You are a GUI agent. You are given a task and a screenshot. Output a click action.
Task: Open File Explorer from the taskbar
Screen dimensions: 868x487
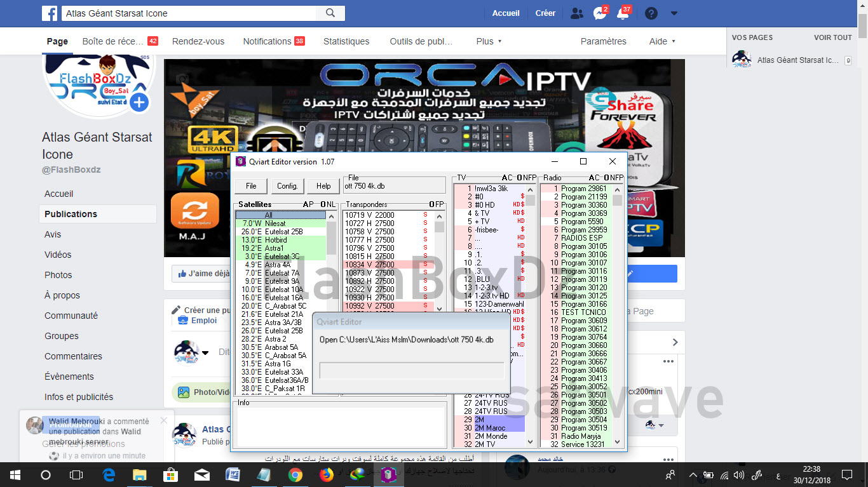(139, 474)
